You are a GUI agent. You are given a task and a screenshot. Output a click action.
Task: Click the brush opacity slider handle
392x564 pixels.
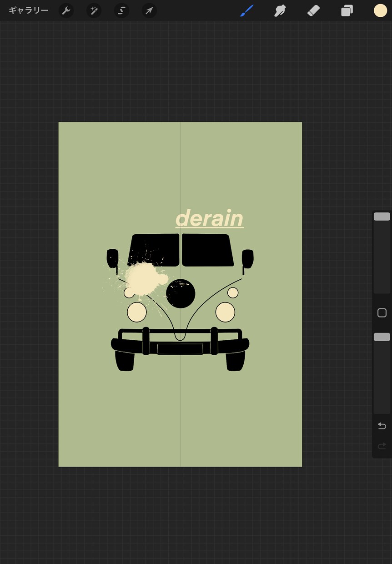click(382, 337)
